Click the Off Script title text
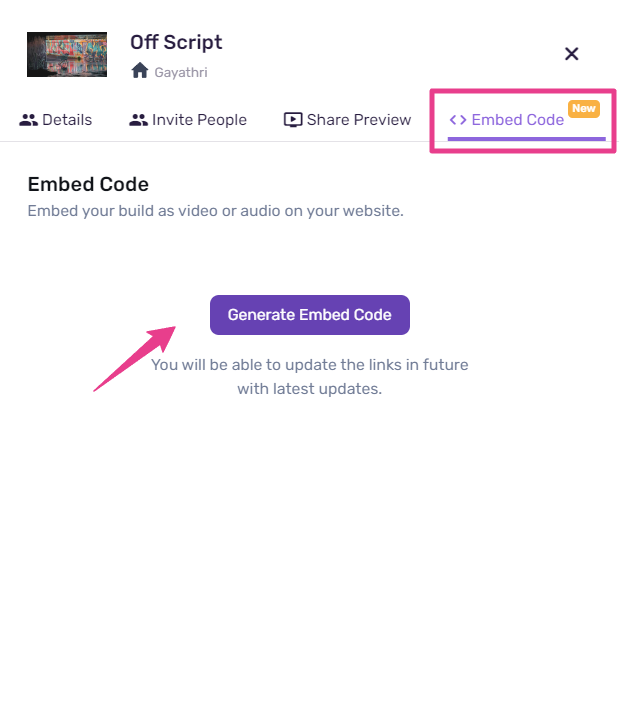 [176, 42]
